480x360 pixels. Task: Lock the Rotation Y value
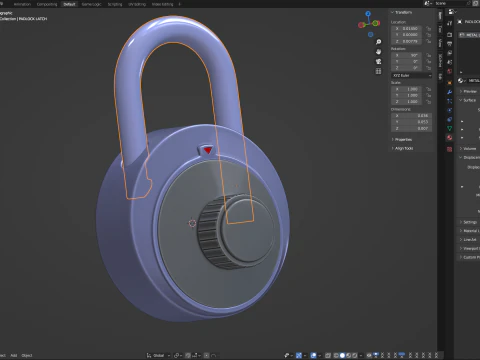pyautogui.click(x=429, y=62)
